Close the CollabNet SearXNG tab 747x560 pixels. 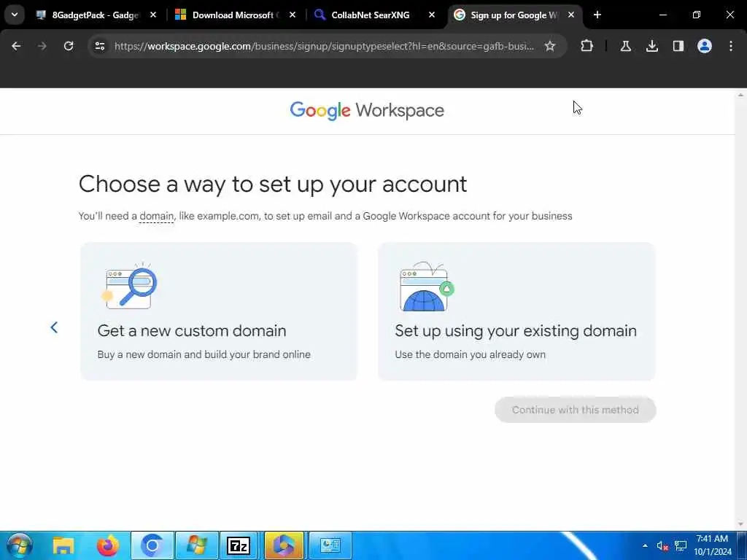point(432,15)
